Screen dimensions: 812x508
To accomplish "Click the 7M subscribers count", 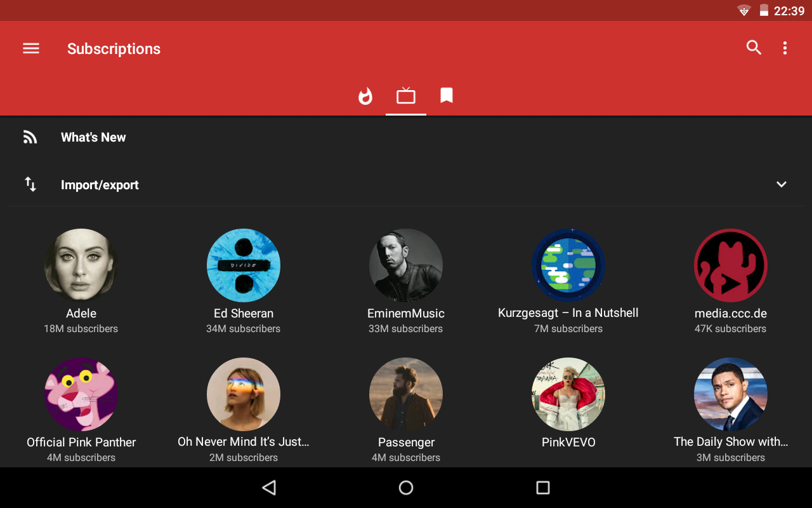I will [568, 329].
